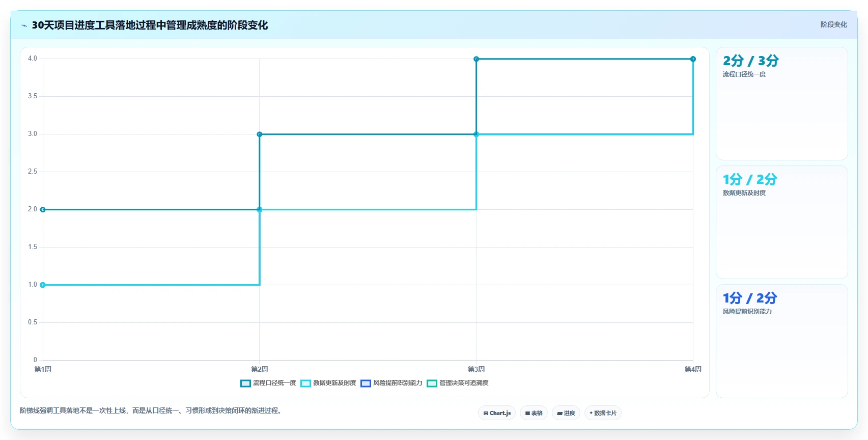Click the chart title 30天项目进度工具落地
The height and width of the screenshot is (440, 868).
(150, 25)
